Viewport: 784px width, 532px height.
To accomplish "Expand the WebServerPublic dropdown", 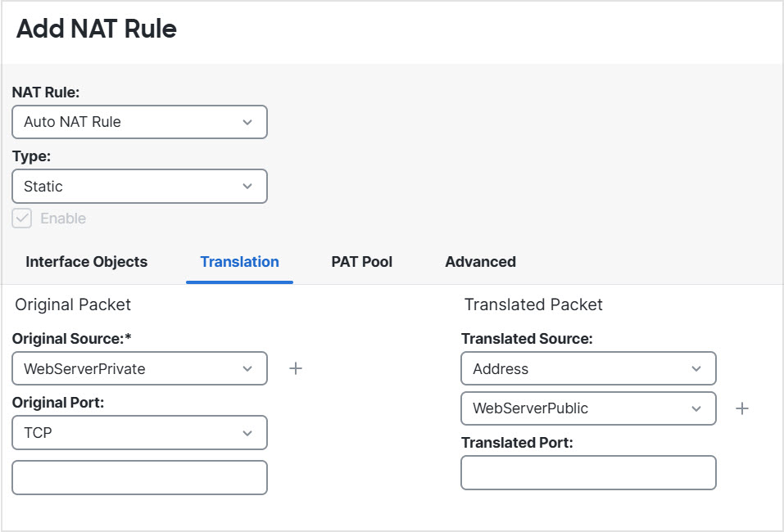I will (x=588, y=408).
